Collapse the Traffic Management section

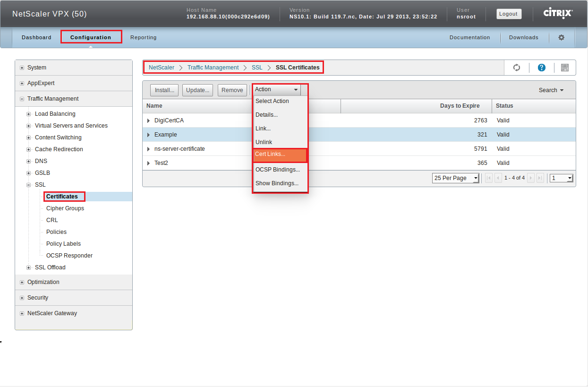click(x=22, y=99)
